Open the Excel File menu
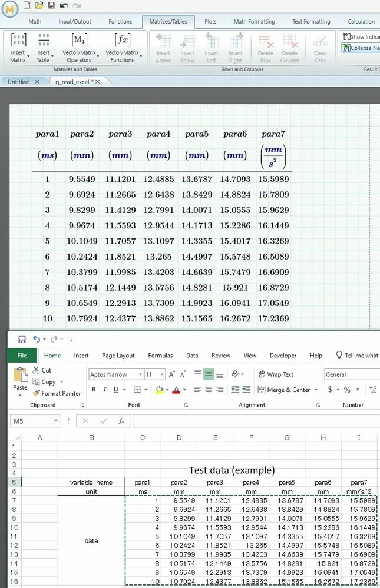380x588 pixels. click(22, 355)
